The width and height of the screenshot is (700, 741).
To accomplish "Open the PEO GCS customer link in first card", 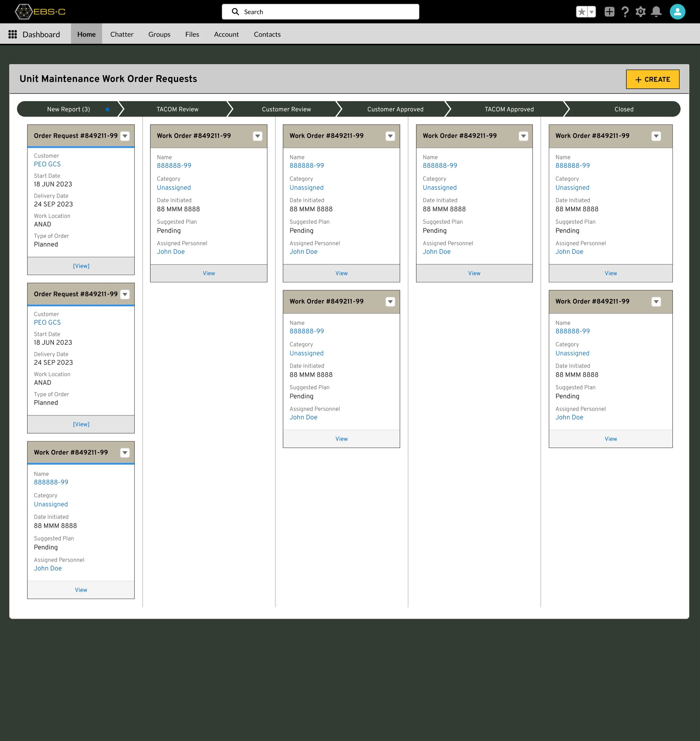I will pyautogui.click(x=47, y=164).
